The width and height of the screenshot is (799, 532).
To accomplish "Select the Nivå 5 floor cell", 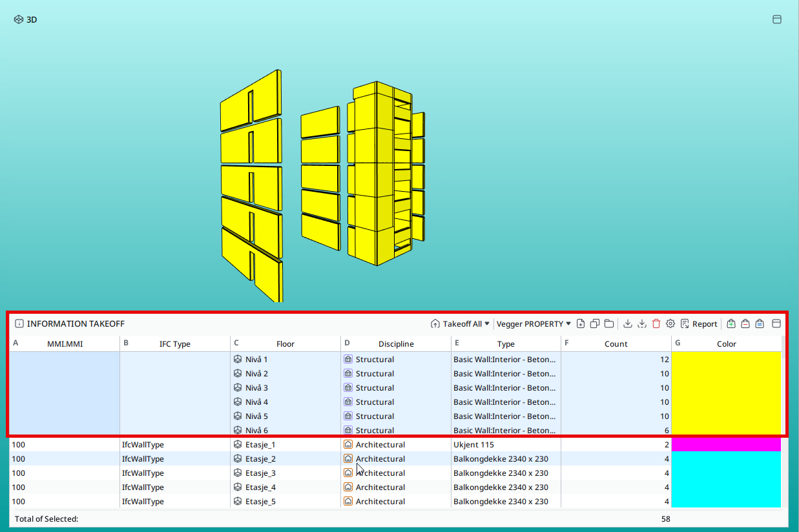I will 285,416.
